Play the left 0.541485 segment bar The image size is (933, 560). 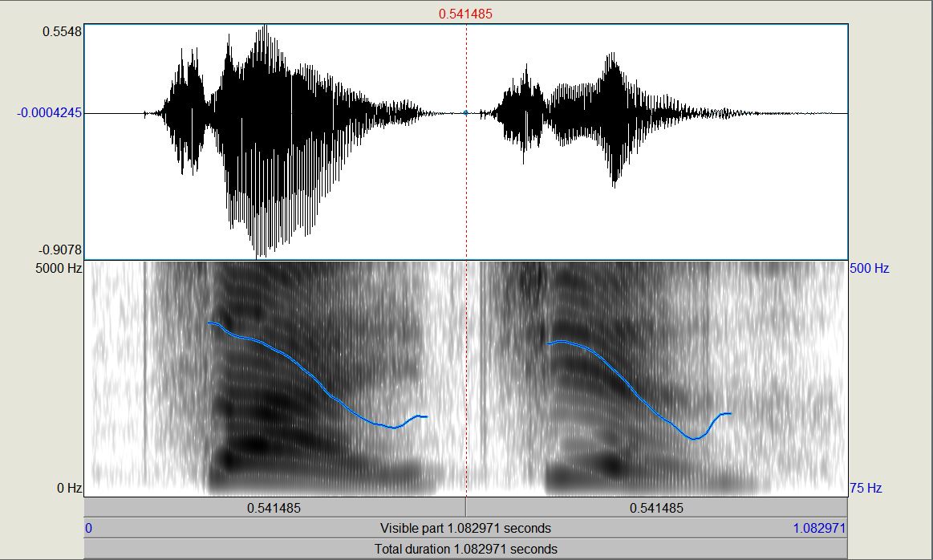click(x=274, y=508)
